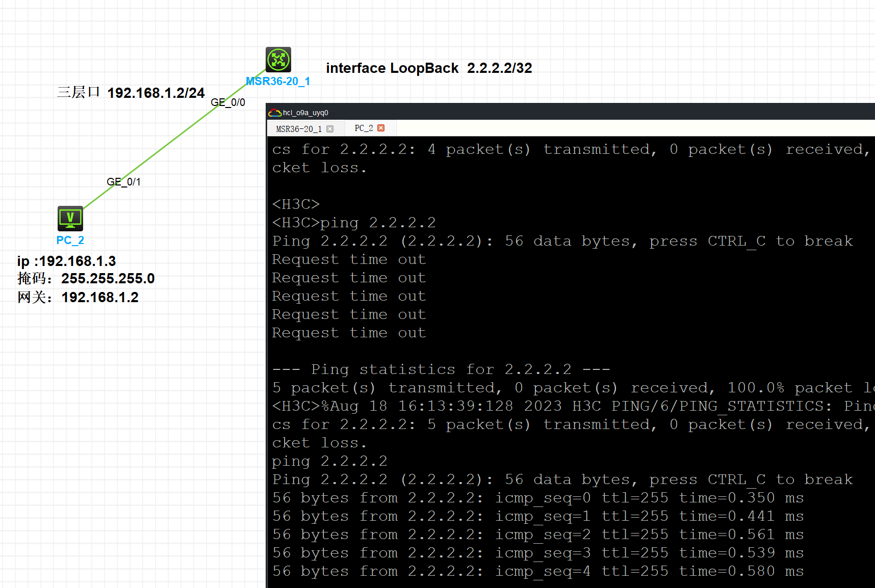The image size is (875, 588).
Task: Close the MSR36-20_1 terminal tab
Action: coord(330,129)
